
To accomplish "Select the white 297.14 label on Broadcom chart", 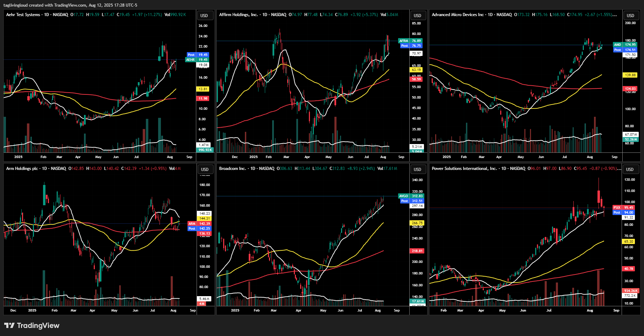I will [417, 206].
